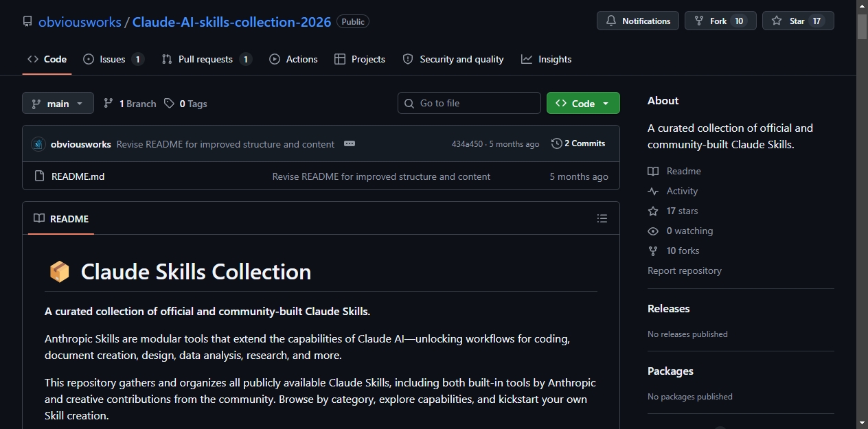Viewport: 868px width, 429px height.
Task: Switch to the Code tab
Action: pyautogui.click(x=47, y=59)
